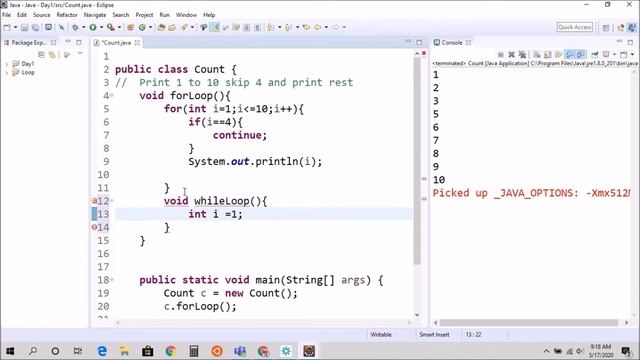Viewport: 640px width, 360px height.
Task: Click the New Java Package icon
Action: [131, 27]
